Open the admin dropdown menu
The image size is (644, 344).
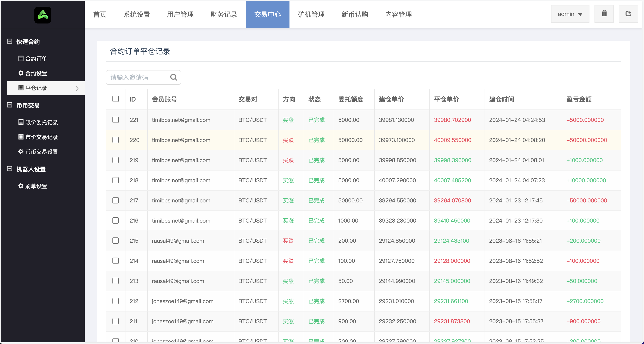pyautogui.click(x=570, y=14)
